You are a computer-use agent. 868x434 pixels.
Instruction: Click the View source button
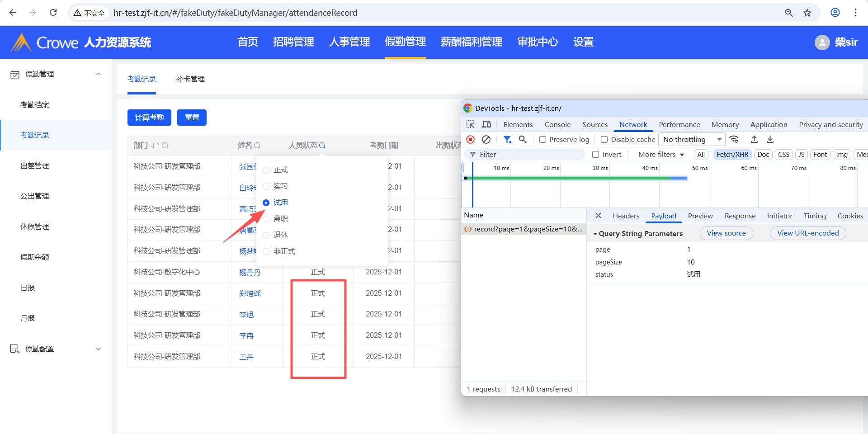[726, 233]
